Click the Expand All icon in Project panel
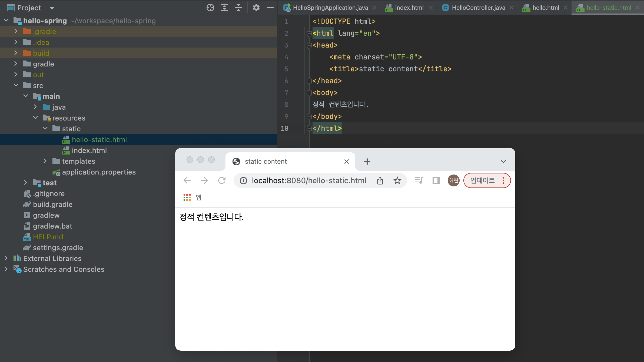 pos(224,8)
